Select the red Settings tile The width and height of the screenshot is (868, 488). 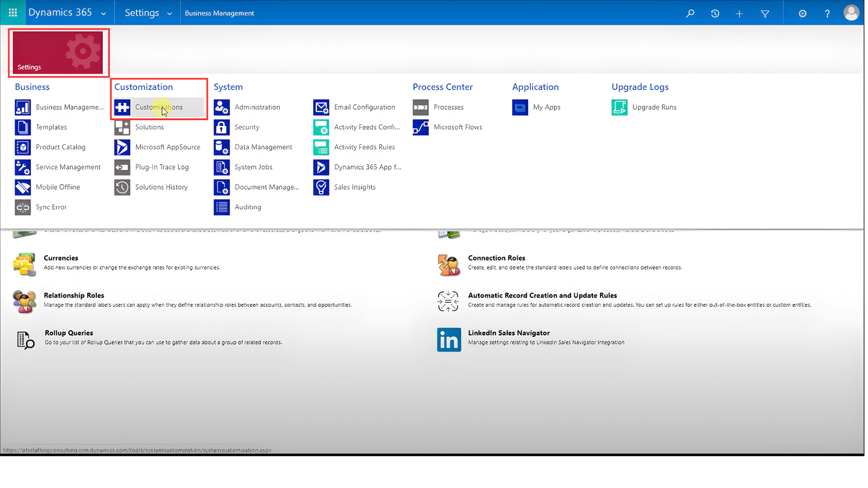click(58, 52)
